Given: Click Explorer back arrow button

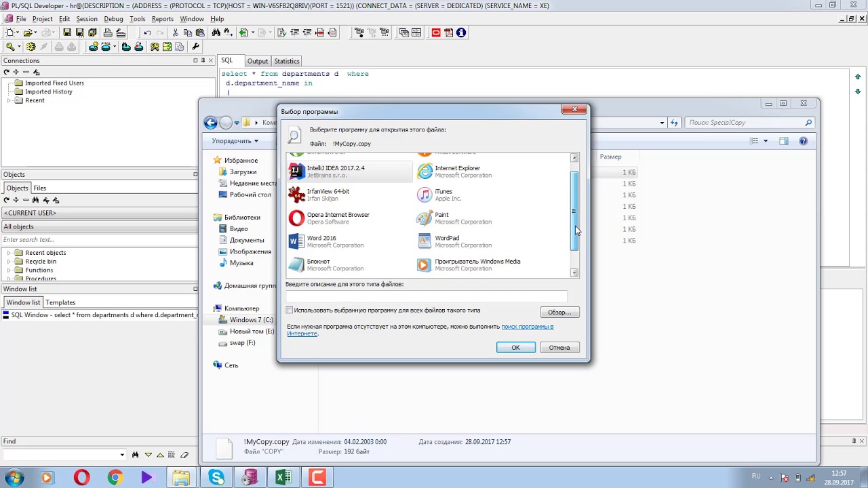Looking at the screenshot, I should 210,123.
